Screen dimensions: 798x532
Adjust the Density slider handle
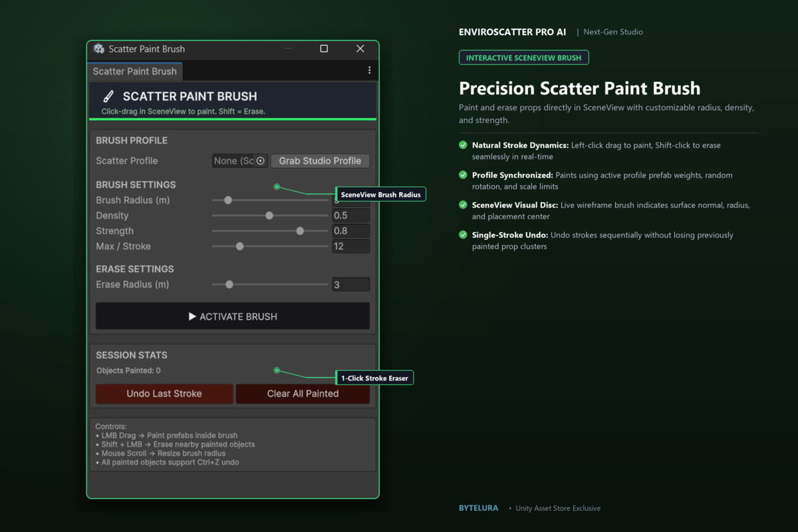pyautogui.click(x=269, y=215)
